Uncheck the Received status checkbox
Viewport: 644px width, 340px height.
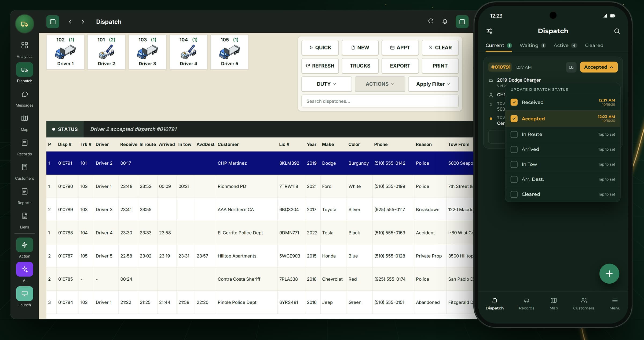514,102
